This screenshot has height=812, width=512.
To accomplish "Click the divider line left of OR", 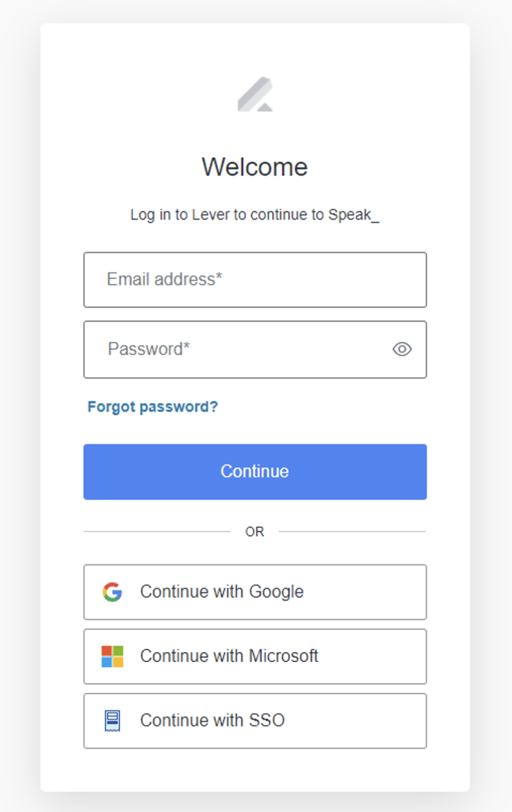I will 157,532.
